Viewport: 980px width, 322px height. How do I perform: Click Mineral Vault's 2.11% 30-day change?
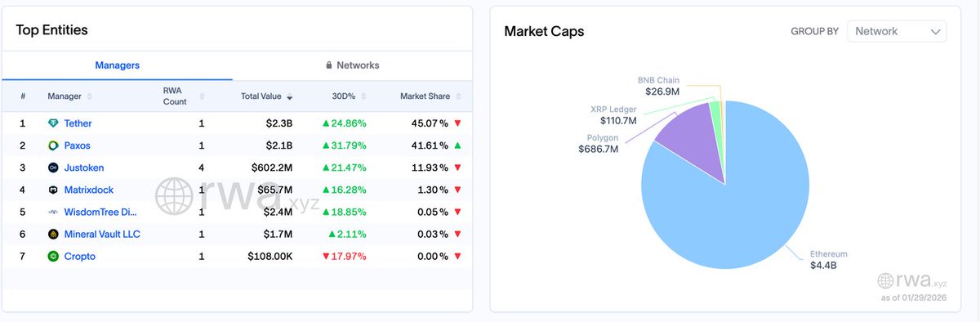click(347, 234)
